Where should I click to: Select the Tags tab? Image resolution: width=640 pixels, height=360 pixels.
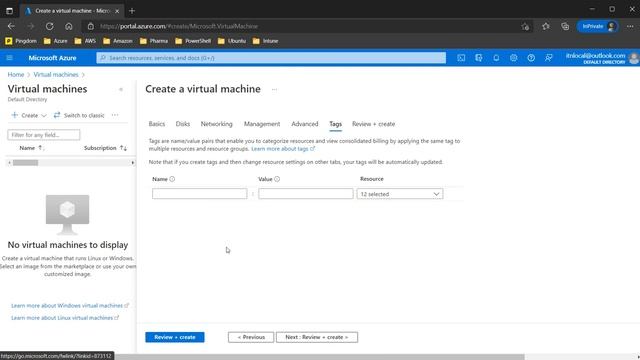[x=336, y=124]
